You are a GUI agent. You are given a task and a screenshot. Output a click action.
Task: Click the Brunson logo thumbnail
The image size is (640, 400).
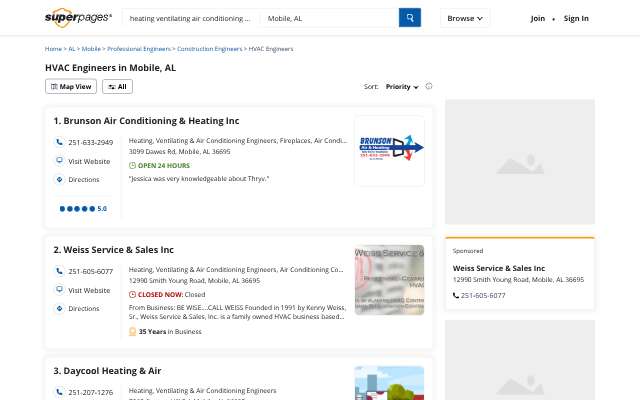click(x=389, y=151)
